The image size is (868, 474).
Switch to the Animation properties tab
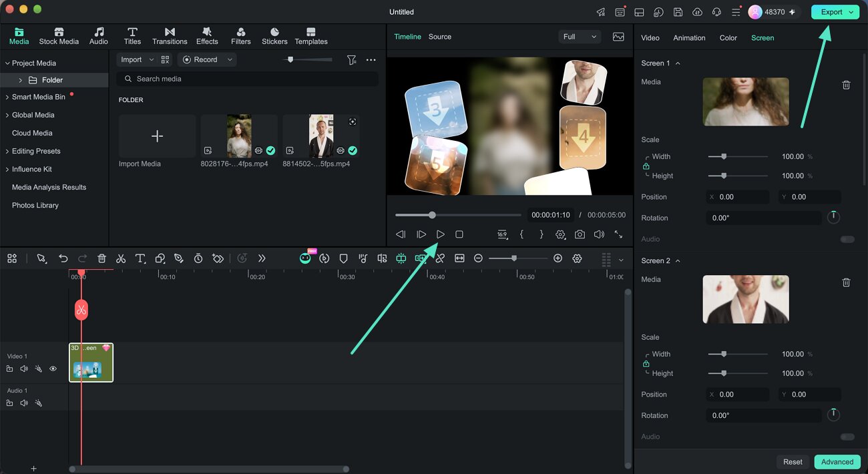(x=689, y=38)
